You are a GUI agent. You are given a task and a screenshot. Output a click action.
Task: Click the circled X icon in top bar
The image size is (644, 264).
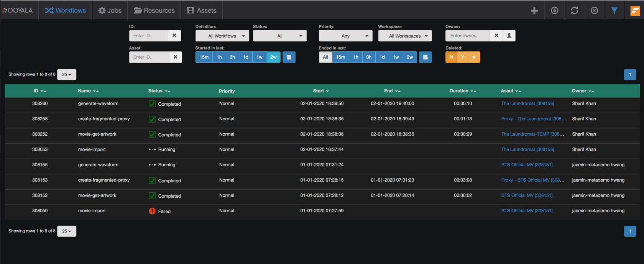pyautogui.click(x=594, y=11)
